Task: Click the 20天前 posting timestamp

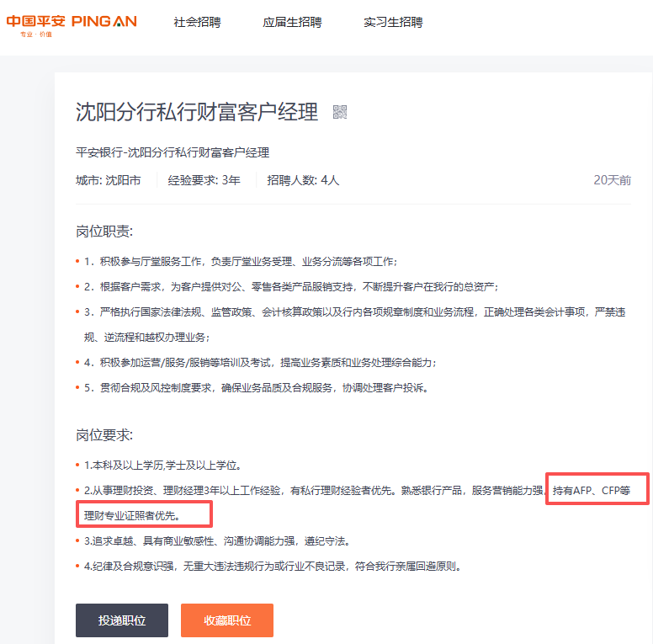Action: pos(612,180)
